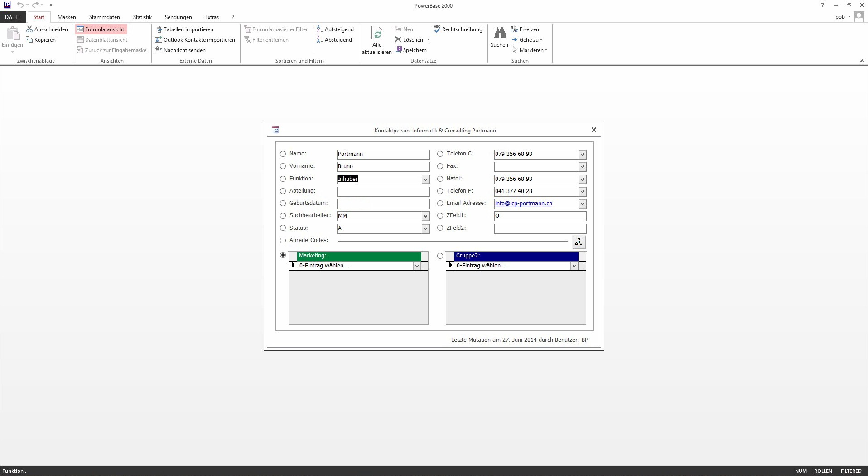Viewport: 868px width, 476px height.
Task: Click the Einfügen paste icon
Action: pyautogui.click(x=13, y=33)
